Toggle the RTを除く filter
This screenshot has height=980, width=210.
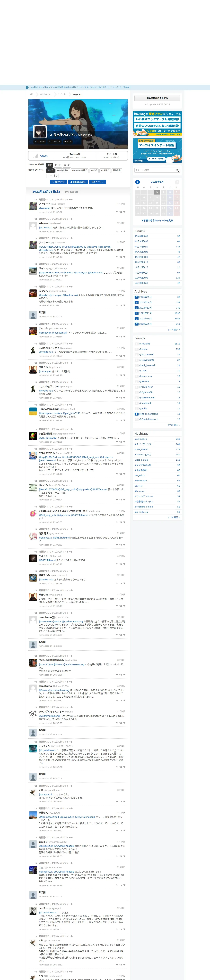[x=105, y=170]
